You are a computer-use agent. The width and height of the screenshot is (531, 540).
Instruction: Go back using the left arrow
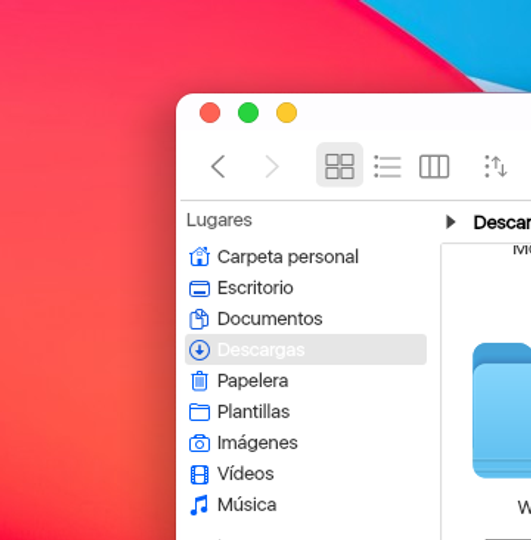(218, 167)
